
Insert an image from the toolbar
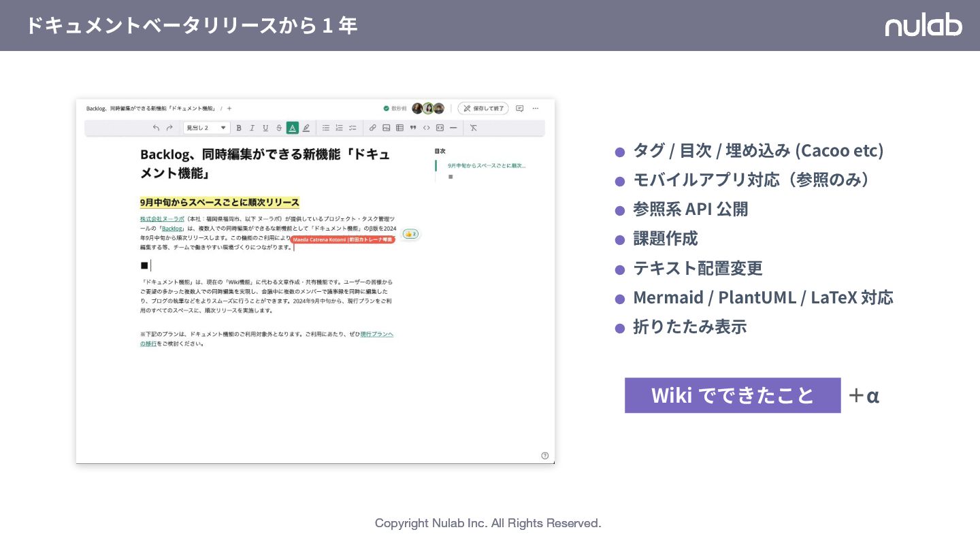[387, 128]
